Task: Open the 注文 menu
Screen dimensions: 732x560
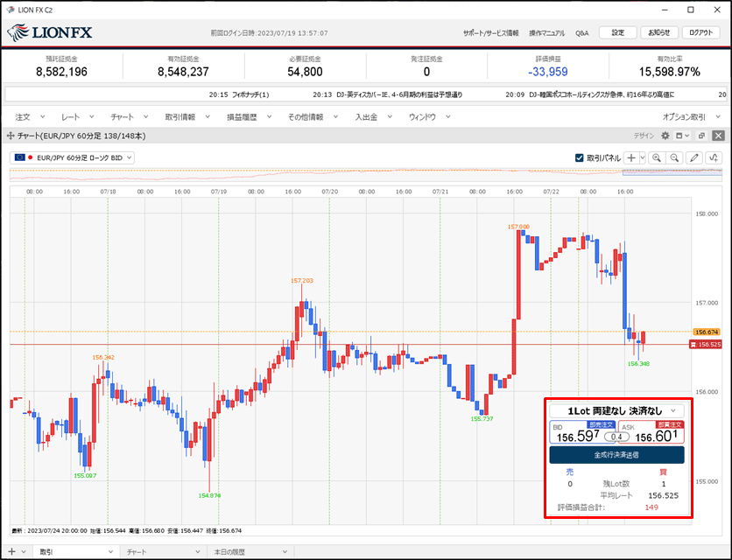Action: pos(30,116)
